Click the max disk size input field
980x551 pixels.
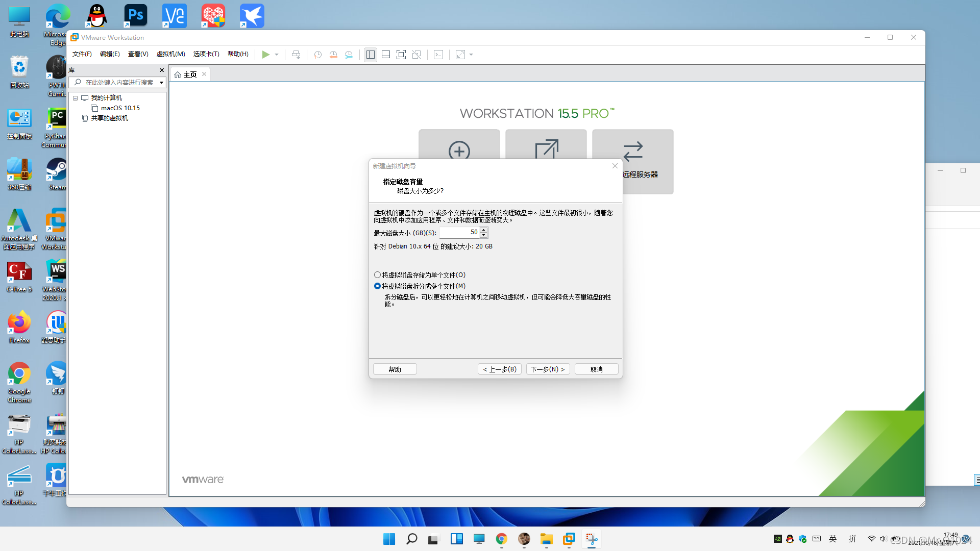tap(459, 233)
